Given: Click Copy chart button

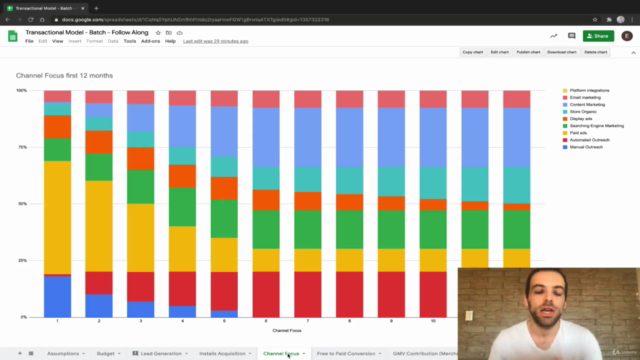Looking at the screenshot, I should (473, 52).
